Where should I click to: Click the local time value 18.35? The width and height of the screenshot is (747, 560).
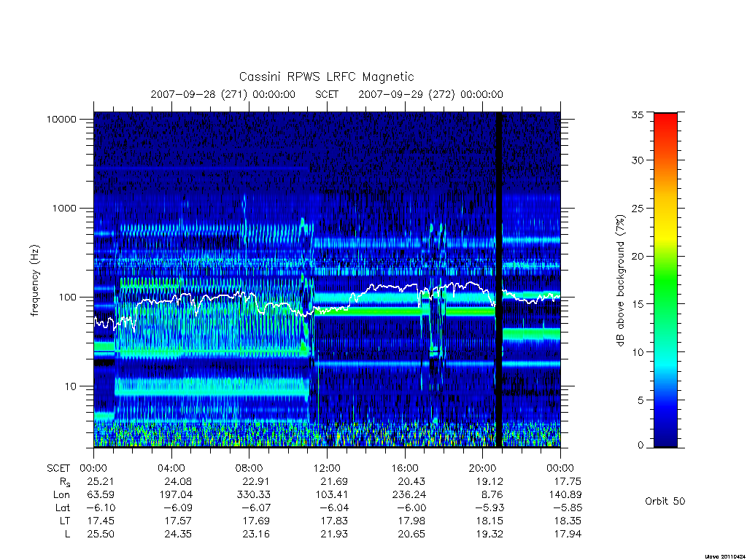(568, 521)
